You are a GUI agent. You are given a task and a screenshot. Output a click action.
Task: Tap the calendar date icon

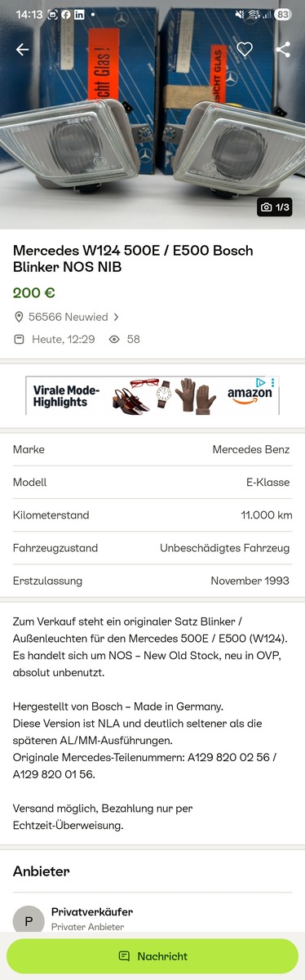19,339
